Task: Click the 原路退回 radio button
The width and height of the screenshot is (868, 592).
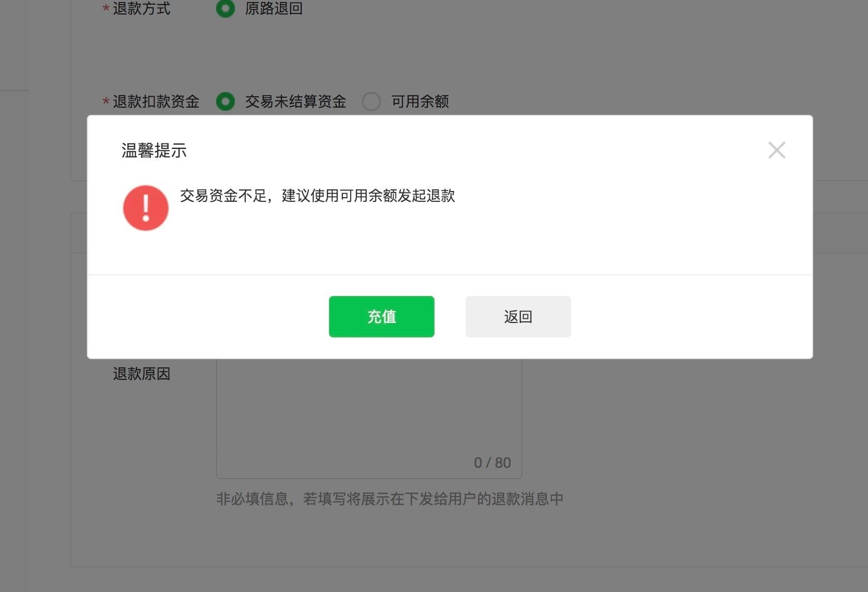Action: coord(225,9)
